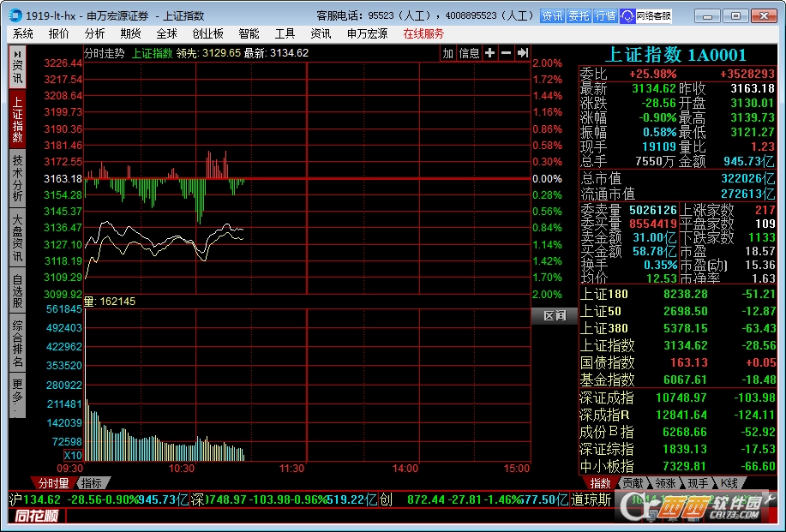Select the 技术分析 sidebar tab
786x532 pixels.
click(x=17, y=178)
